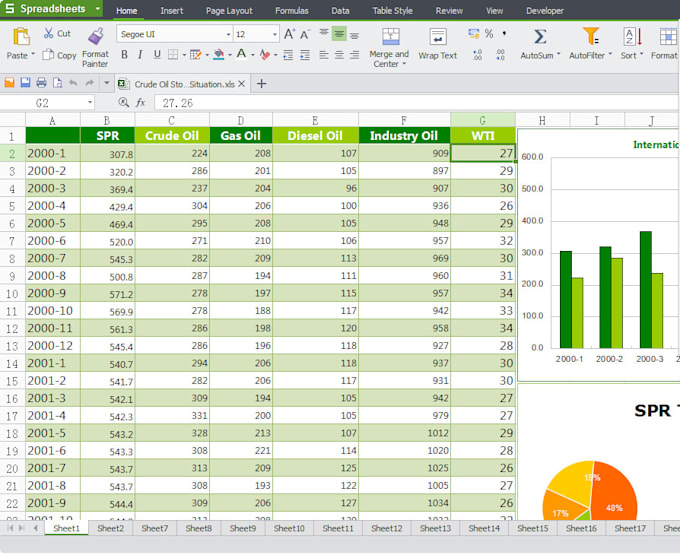The width and height of the screenshot is (680, 555).
Task: Open the Name Box dropdown showing G2
Action: tap(90, 103)
